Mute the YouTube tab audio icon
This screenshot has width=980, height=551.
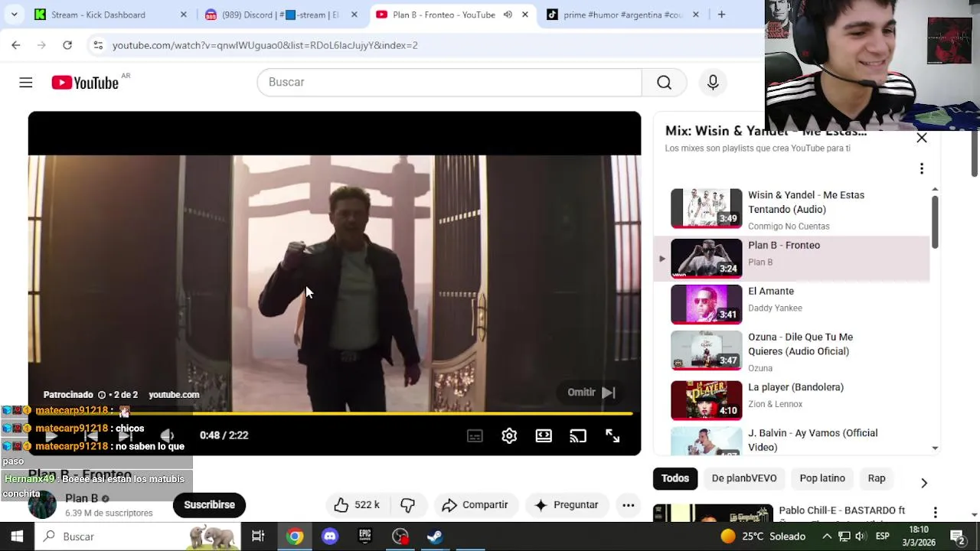click(x=508, y=15)
